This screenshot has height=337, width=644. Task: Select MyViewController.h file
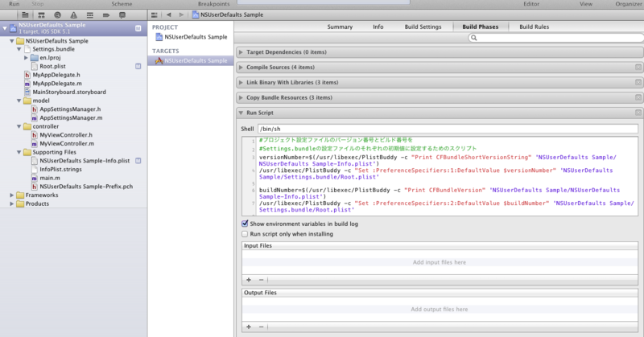point(66,135)
